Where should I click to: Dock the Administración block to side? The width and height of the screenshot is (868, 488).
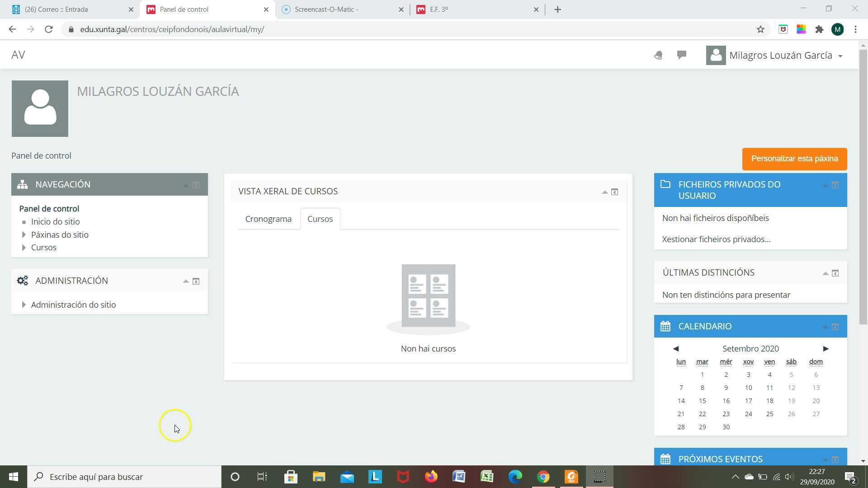point(196,281)
